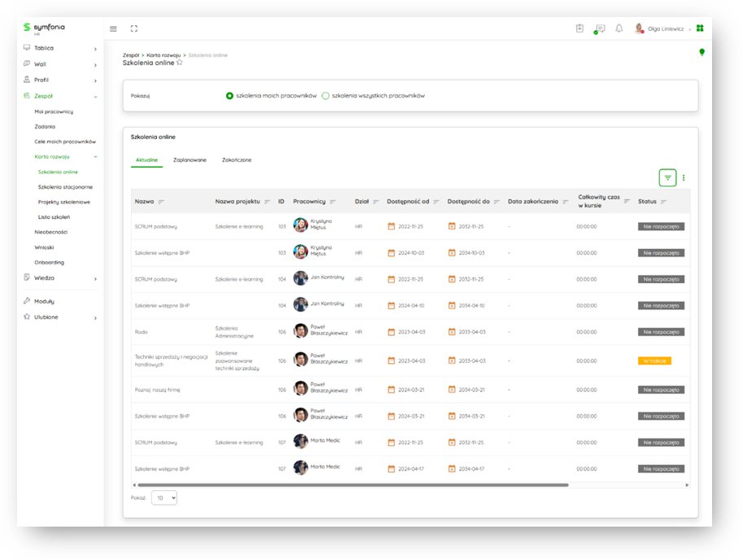Expand the Wiedza sidebar section
The width and height of the screenshot is (743, 560).
94,278
